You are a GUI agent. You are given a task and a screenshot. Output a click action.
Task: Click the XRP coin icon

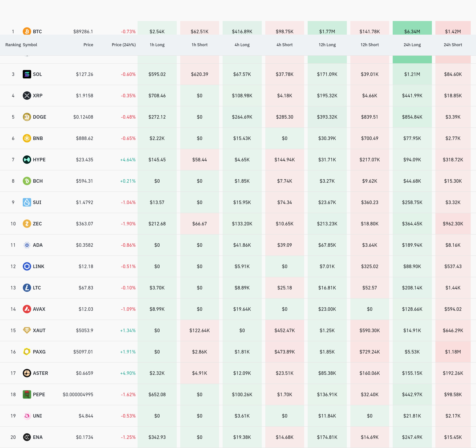coord(27,96)
